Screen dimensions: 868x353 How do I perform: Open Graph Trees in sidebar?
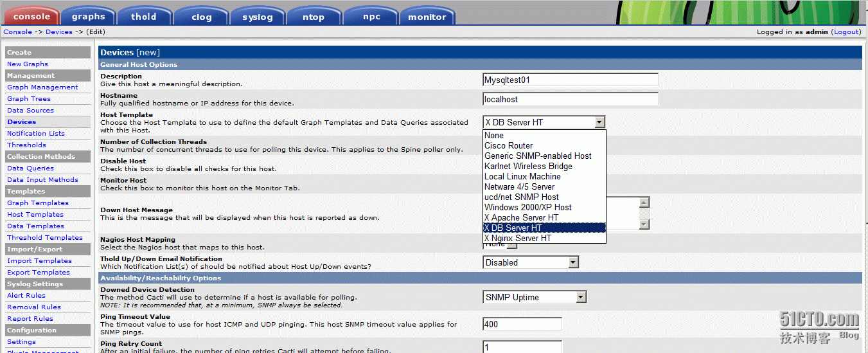[x=29, y=98]
